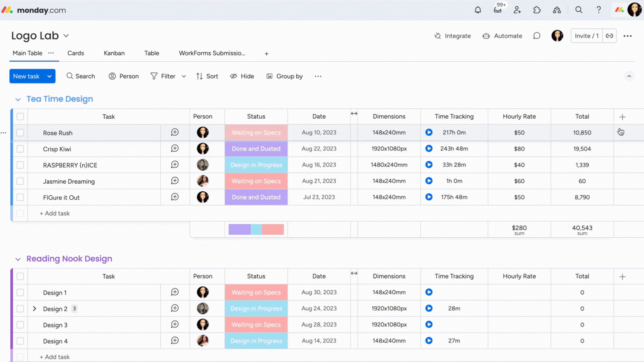This screenshot has height=362, width=644.
Task: Open the help question mark
Action: [599, 10]
